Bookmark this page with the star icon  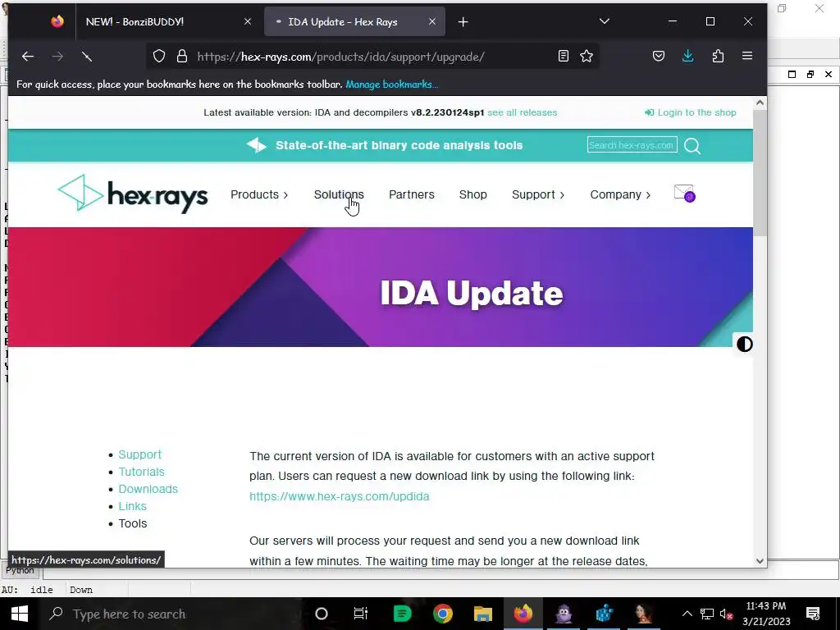(587, 56)
